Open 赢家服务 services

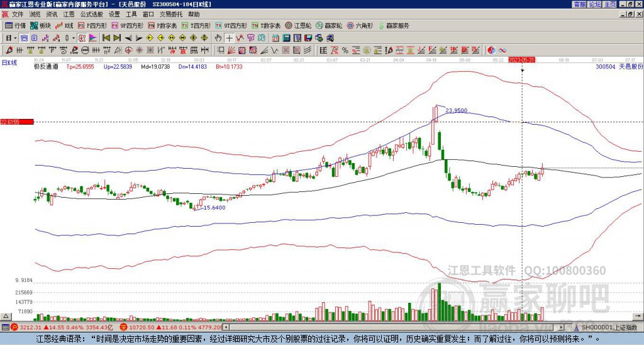point(394,25)
